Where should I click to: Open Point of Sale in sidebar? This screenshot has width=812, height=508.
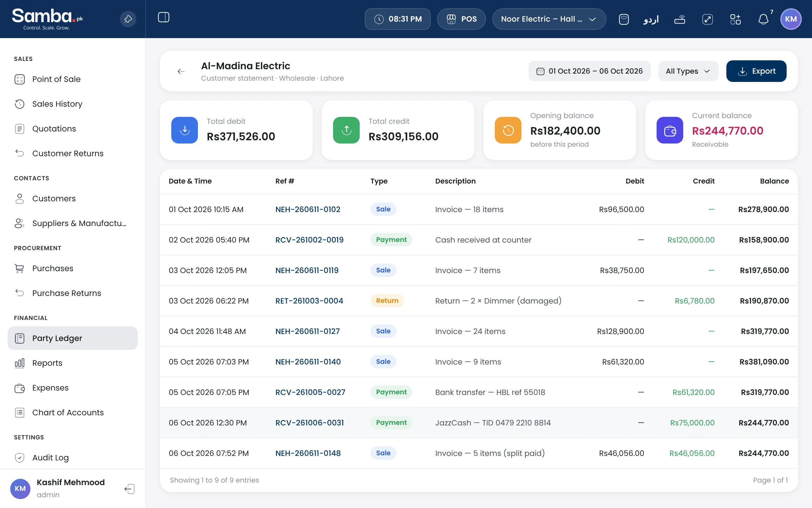click(x=72, y=79)
